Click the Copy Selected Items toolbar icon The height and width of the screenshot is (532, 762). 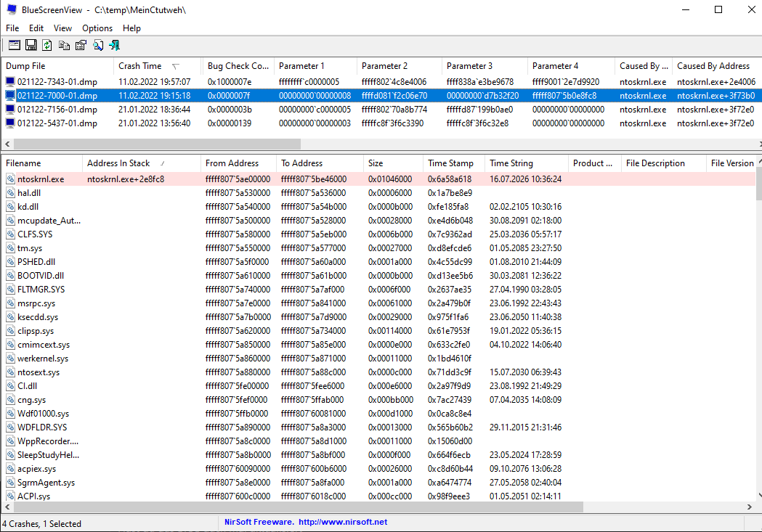[x=64, y=45]
